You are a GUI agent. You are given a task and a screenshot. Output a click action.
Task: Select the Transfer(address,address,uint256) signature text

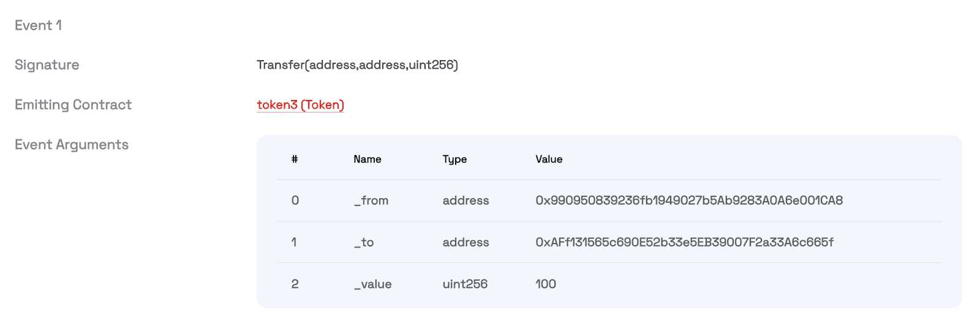click(357, 65)
